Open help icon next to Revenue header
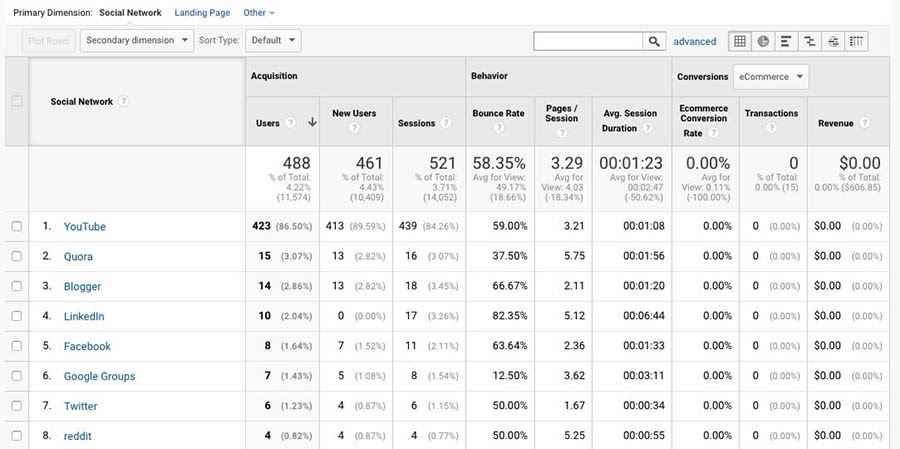Viewport: 900px width, 449px height. tap(864, 123)
